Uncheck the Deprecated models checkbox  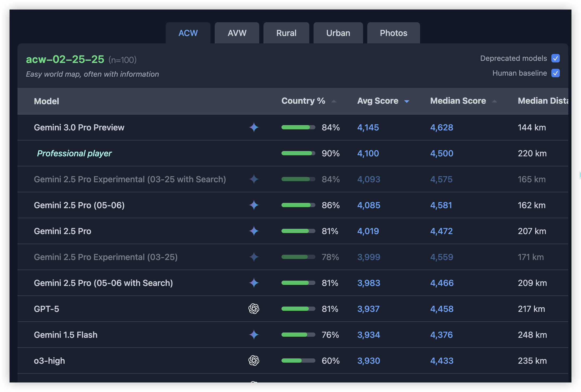click(555, 58)
